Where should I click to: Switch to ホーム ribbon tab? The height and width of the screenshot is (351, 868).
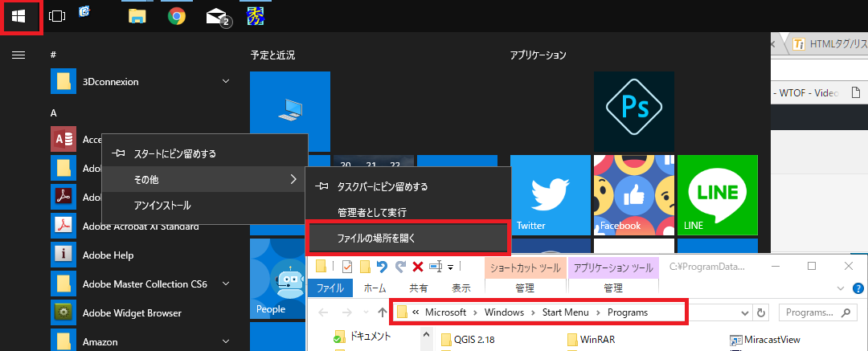(375, 288)
